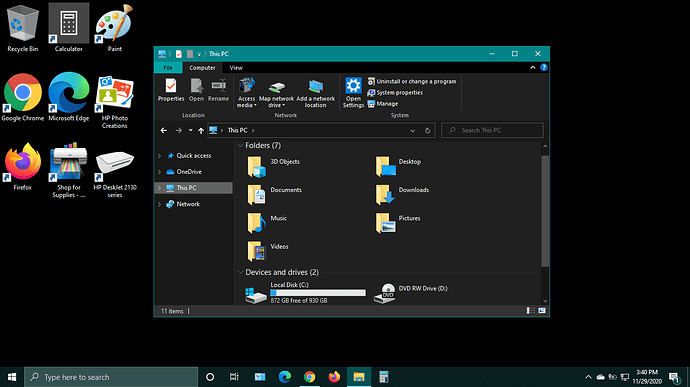Collapse the Folders (7) group
The width and height of the screenshot is (690, 387).
[x=240, y=145]
